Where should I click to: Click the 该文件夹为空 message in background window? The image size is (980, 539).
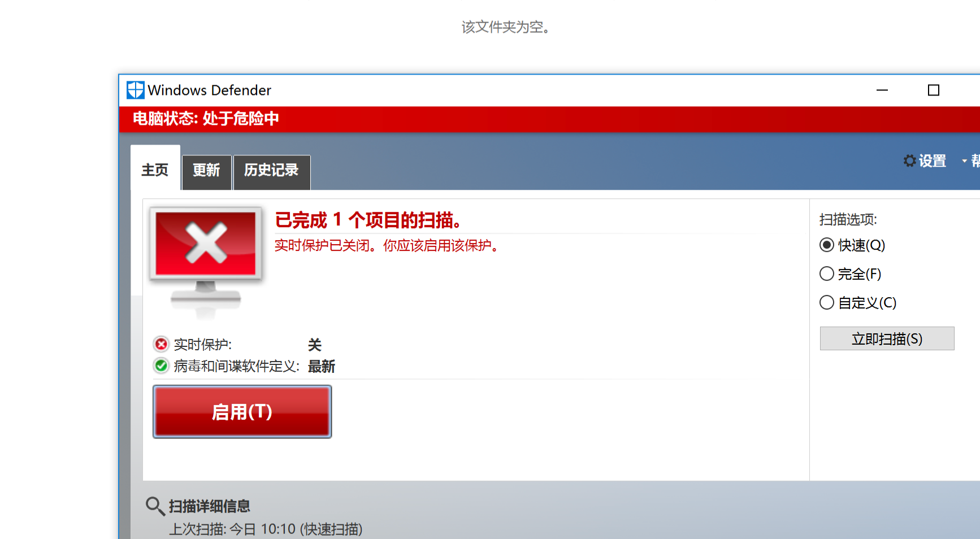click(x=505, y=27)
